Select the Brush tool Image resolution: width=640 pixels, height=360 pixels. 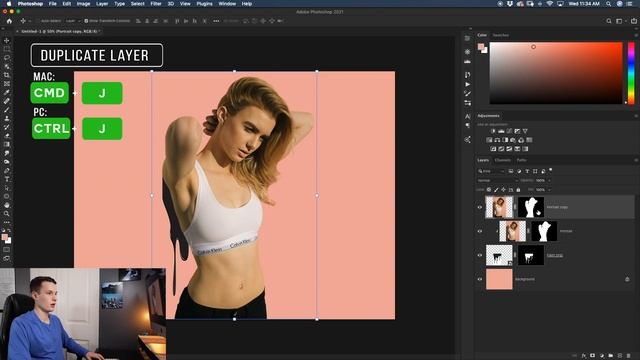(7, 110)
